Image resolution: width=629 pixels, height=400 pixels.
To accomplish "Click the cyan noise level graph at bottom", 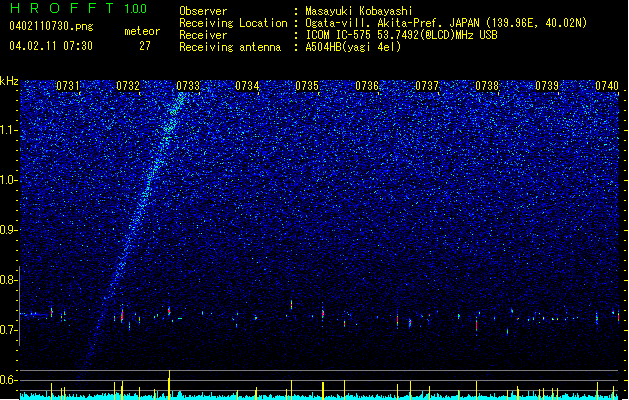I will pyautogui.click(x=319, y=396).
